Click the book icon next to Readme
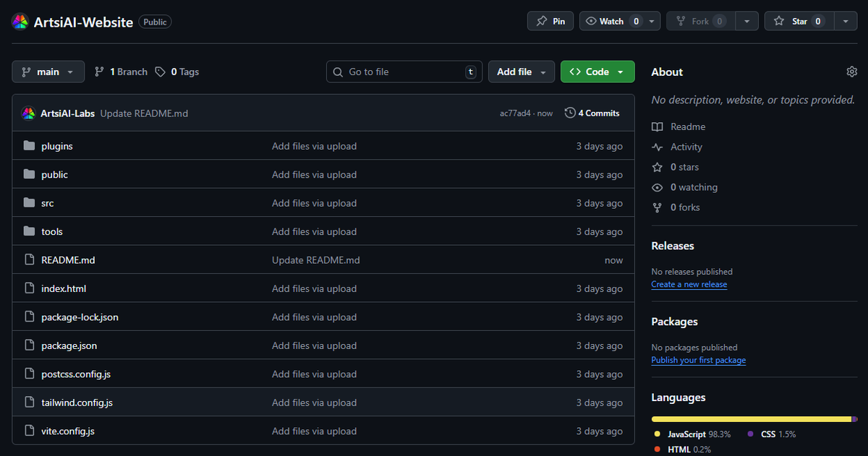 coord(657,126)
